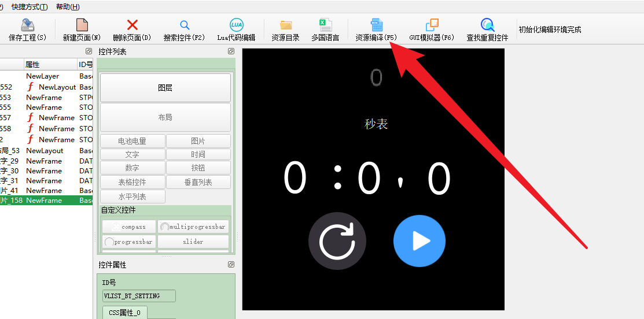
Task: Select the 局_53 NewLayout row
Action: [46, 151]
